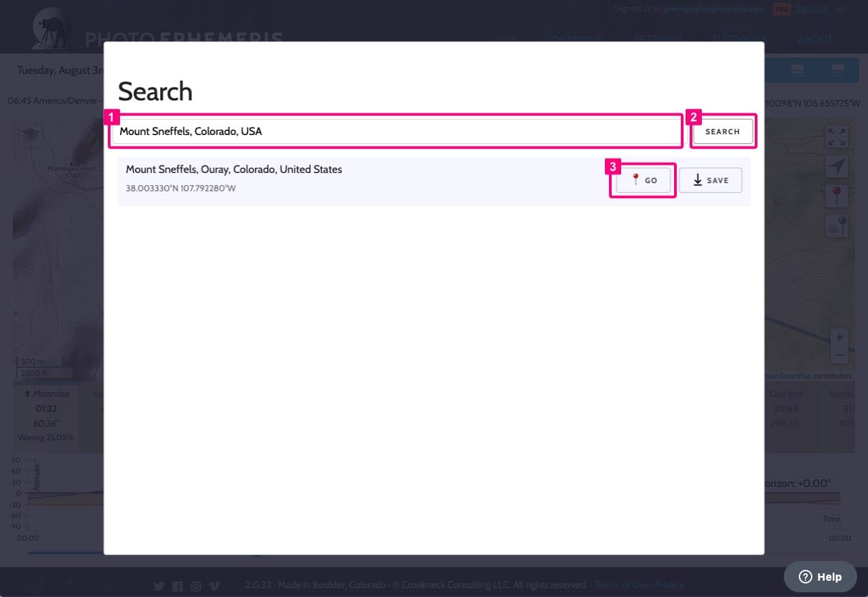Open the map layers icon

tap(29, 136)
